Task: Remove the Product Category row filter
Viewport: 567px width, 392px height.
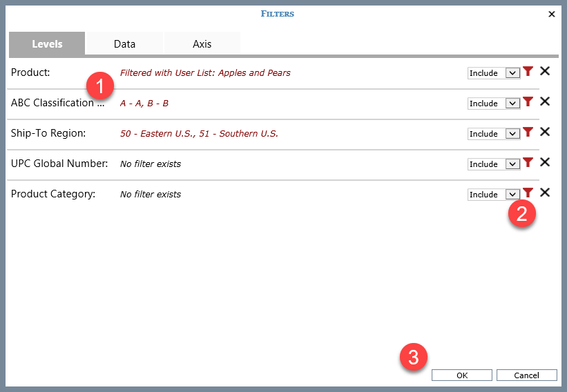Action: [544, 193]
